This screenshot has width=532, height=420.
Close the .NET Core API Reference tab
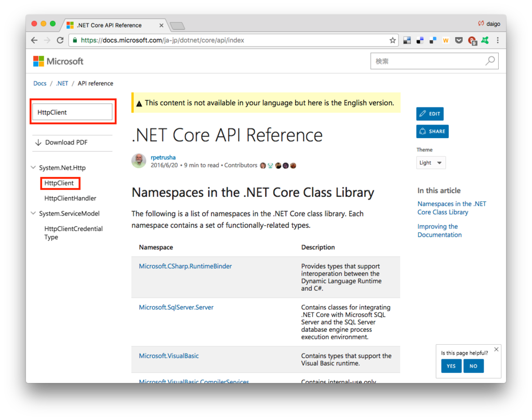161,25
